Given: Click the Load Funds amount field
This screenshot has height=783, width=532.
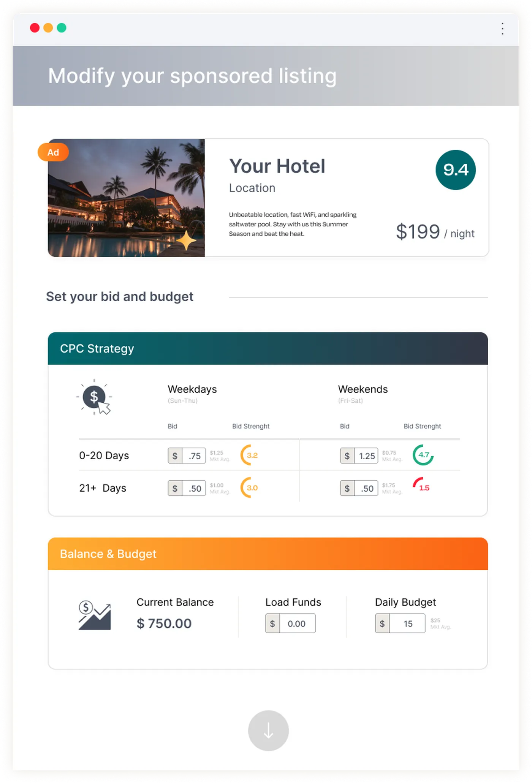Looking at the screenshot, I should pos(297,623).
